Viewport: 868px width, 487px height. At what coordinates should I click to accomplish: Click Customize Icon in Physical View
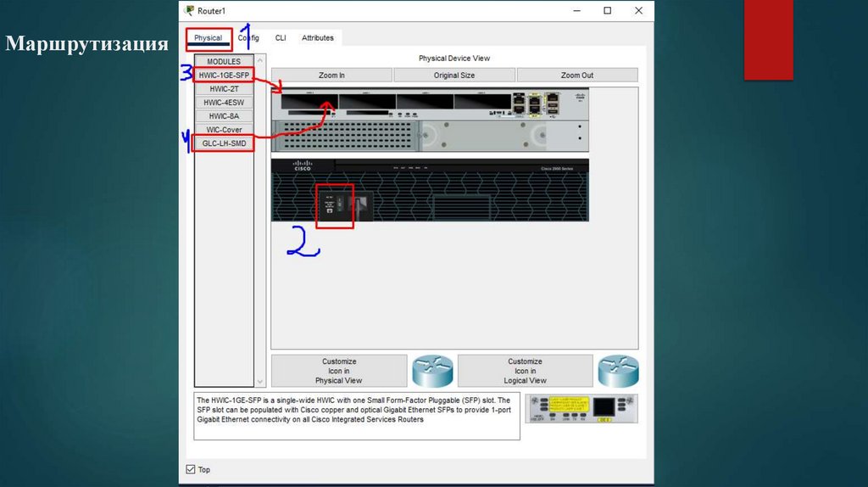[339, 371]
